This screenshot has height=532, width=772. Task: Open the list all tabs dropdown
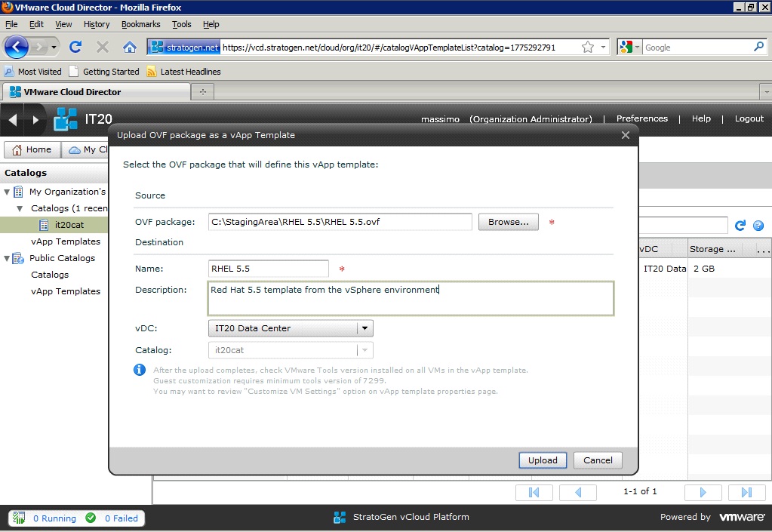pyautogui.click(x=766, y=92)
